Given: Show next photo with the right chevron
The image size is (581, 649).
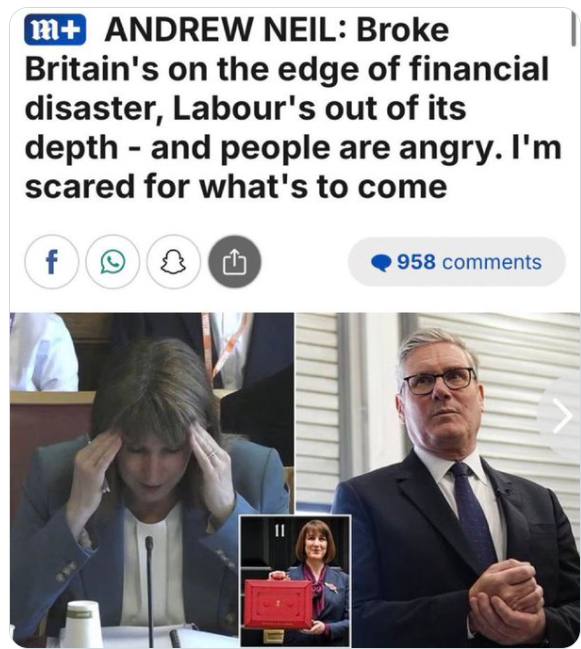Looking at the screenshot, I should click(x=563, y=416).
